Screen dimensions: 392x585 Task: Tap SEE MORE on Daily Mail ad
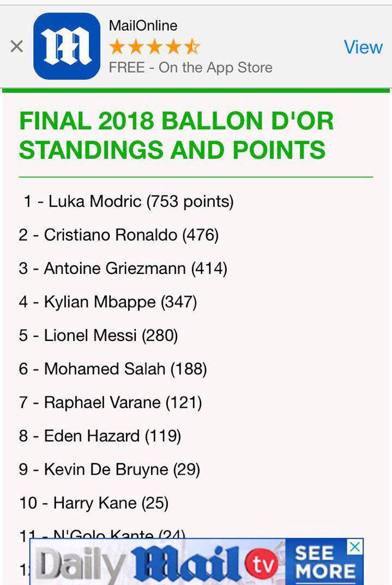324,562
